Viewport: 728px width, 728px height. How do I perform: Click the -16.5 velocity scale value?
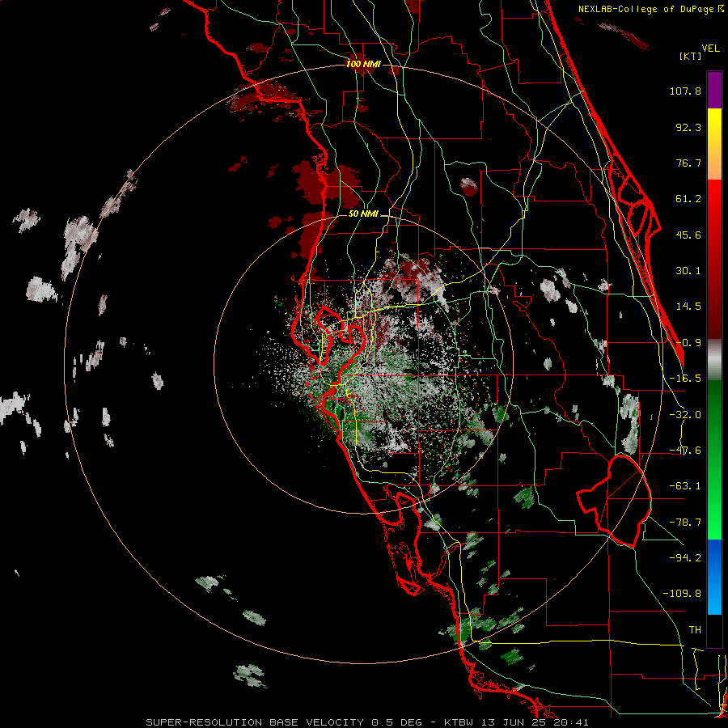point(685,379)
